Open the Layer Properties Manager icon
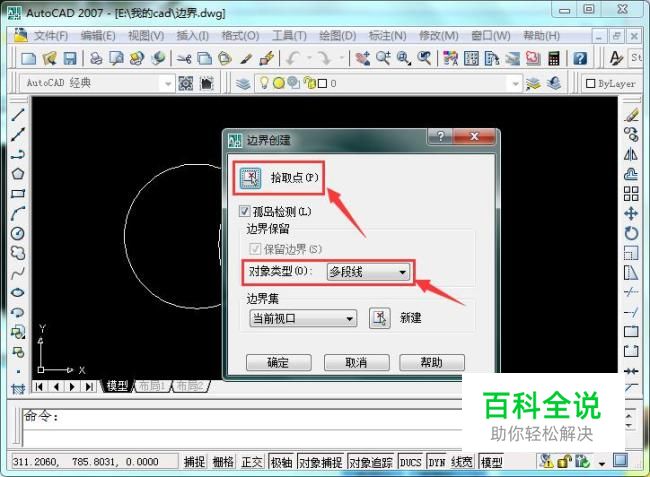The height and width of the screenshot is (477, 650). (x=243, y=84)
